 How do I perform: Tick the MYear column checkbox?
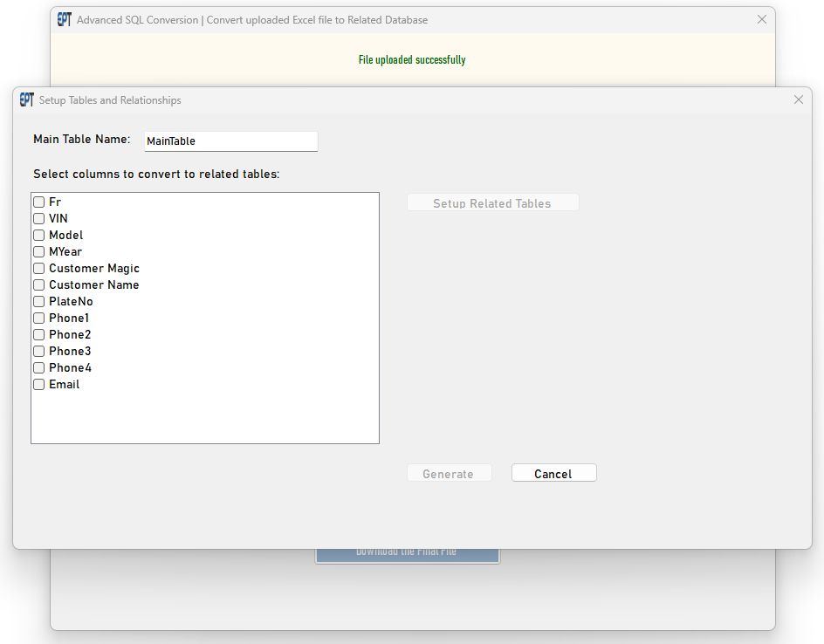(x=39, y=252)
